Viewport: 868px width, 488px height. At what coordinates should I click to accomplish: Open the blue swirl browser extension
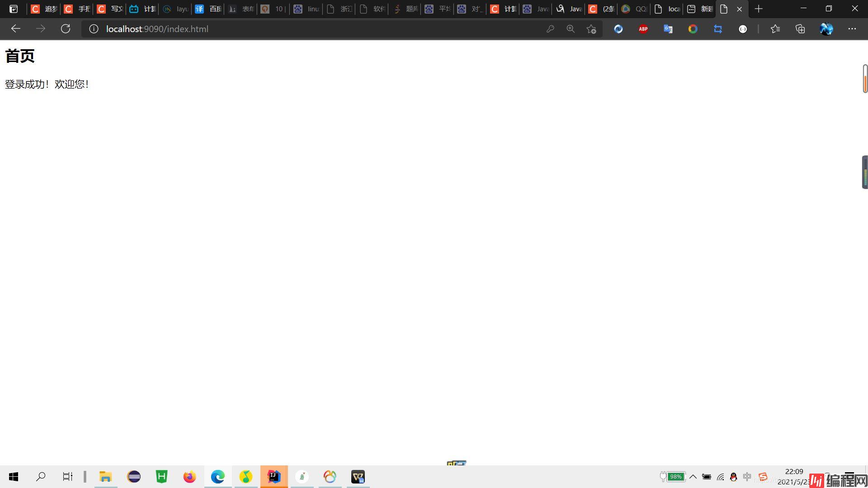pyautogui.click(x=618, y=29)
